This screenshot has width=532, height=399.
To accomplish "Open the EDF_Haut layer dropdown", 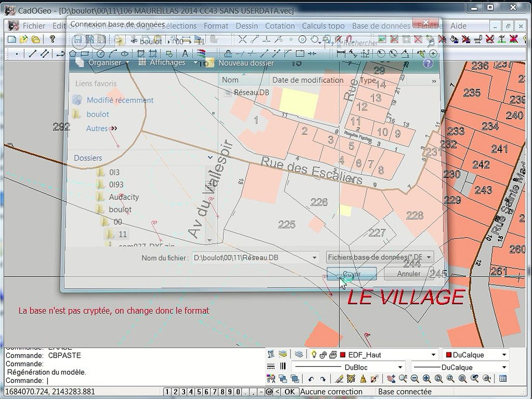I will (x=433, y=355).
